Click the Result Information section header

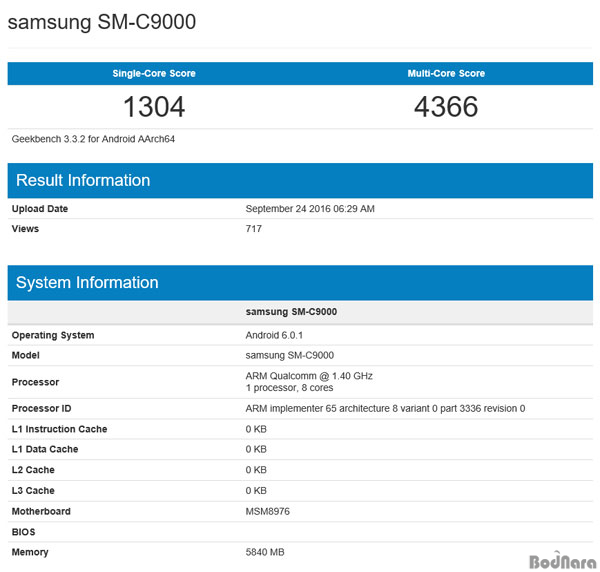point(83,180)
